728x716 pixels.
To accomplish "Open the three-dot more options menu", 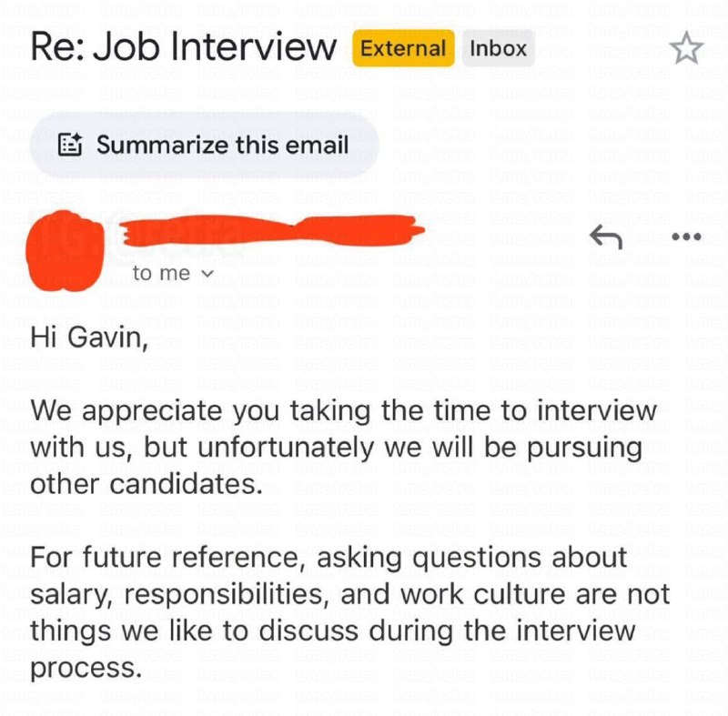I will point(685,237).
